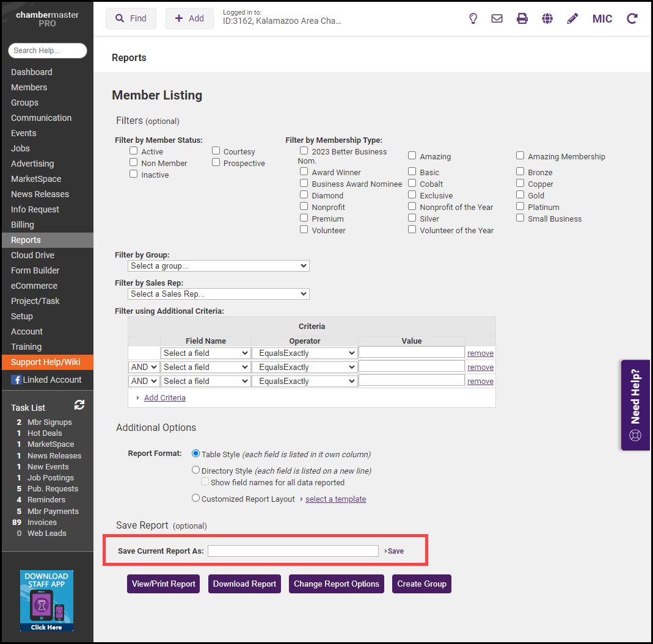653x644 pixels.
Task: Click the printer icon in top bar
Action: click(x=522, y=18)
